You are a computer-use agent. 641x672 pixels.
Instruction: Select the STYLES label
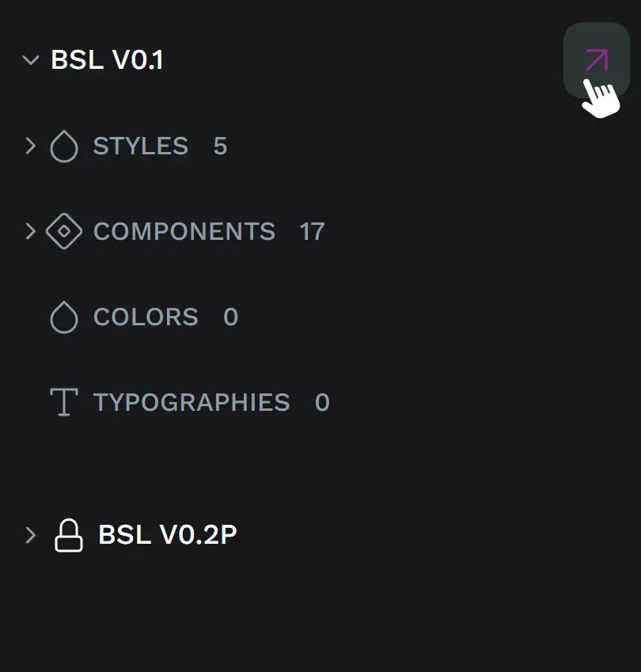(x=141, y=146)
